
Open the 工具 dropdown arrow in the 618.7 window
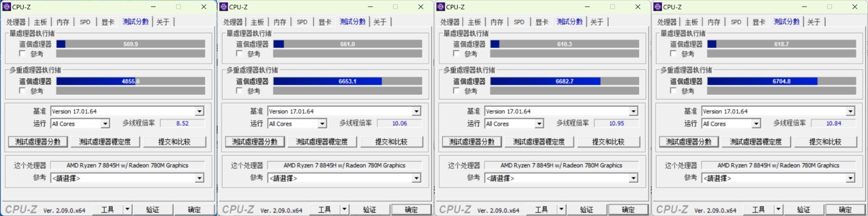coord(778,209)
